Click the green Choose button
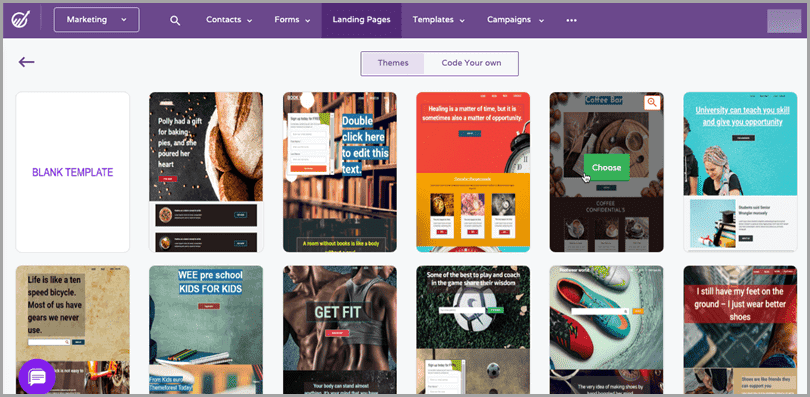 tap(606, 167)
